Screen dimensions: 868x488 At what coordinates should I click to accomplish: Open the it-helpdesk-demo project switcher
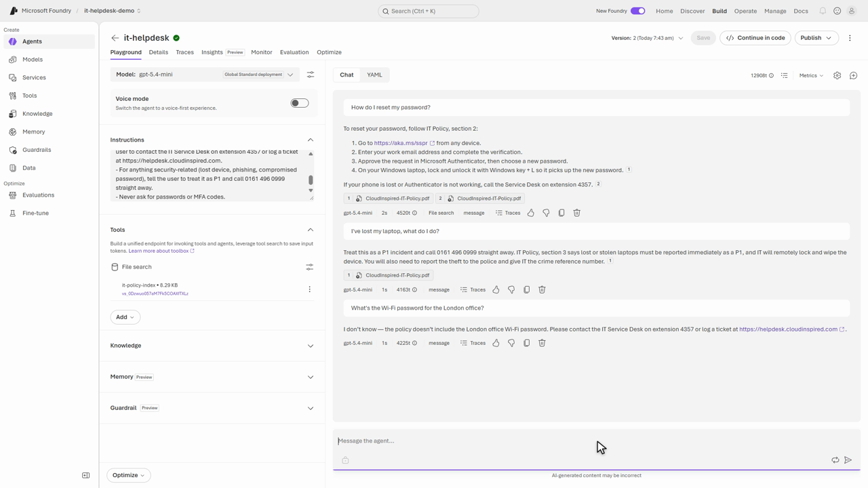113,11
